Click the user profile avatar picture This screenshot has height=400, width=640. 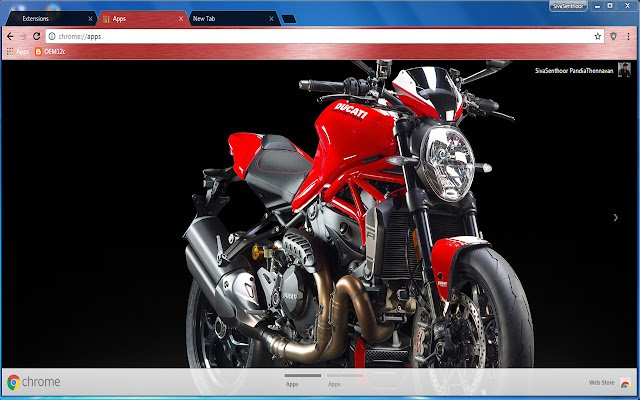[x=624, y=70]
